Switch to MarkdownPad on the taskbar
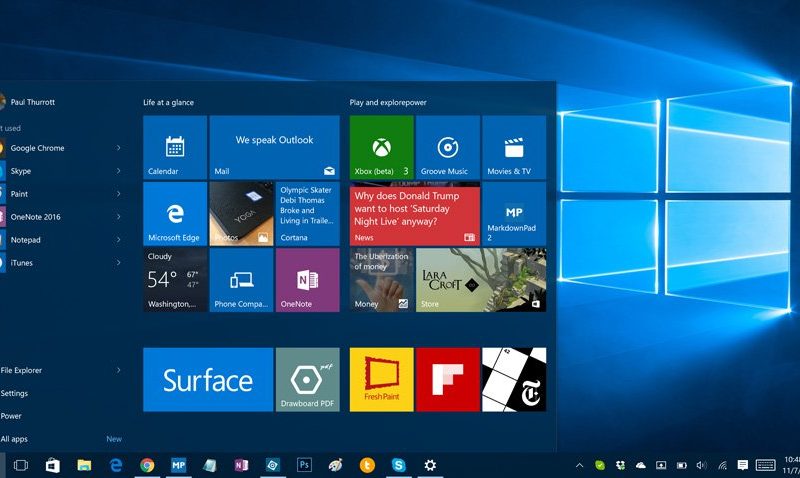Viewport: 800px width, 478px height. point(179,465)
